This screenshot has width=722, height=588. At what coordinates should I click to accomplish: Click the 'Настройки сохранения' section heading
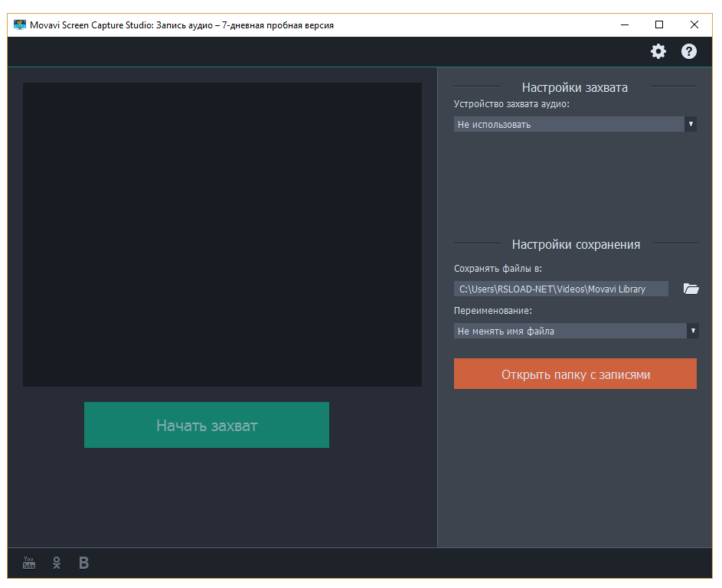tap(575, 244)
